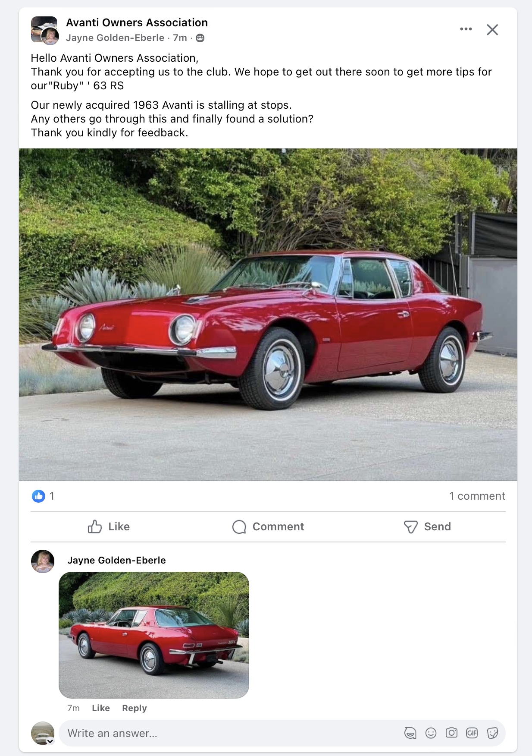Like Jayne's photo comment
The width and height of the screenshot is (532, 756).
[x=100, y=708]
